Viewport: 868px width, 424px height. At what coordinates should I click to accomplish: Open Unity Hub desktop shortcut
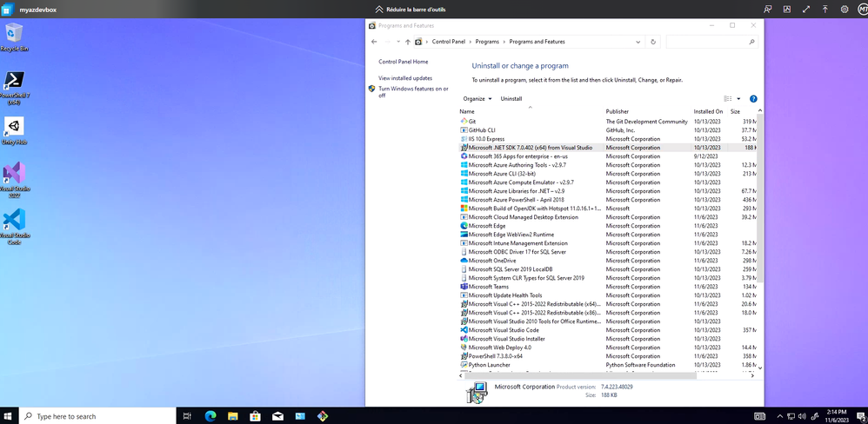point(14,131)
